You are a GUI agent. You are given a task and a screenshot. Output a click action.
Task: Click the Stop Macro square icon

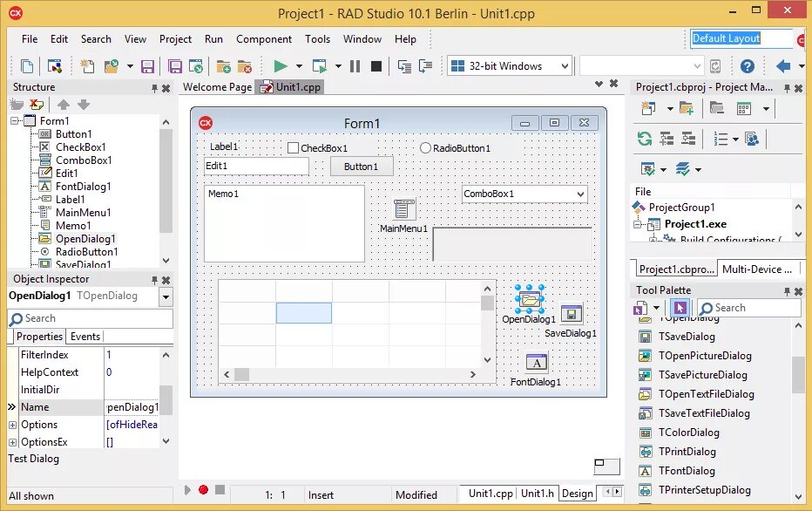coord(220,490)
